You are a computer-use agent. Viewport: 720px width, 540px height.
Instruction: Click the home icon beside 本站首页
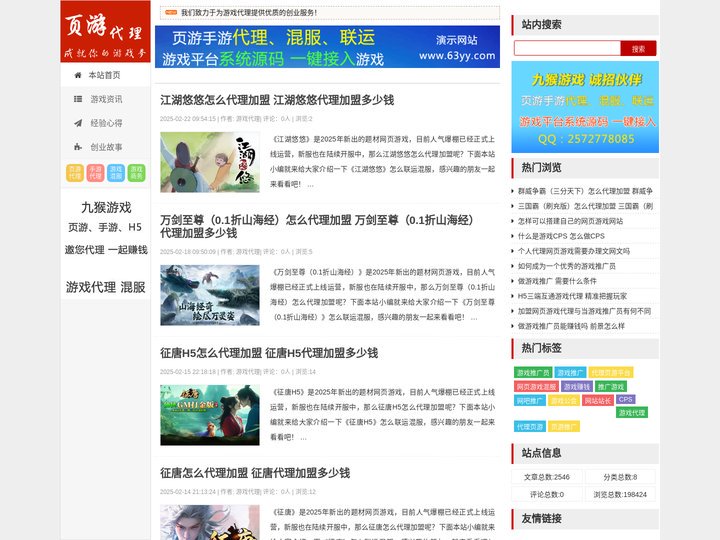click(78, 75)
